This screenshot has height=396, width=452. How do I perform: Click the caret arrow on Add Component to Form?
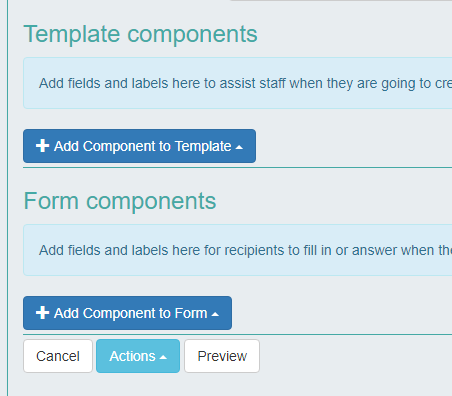coord(215,314)
